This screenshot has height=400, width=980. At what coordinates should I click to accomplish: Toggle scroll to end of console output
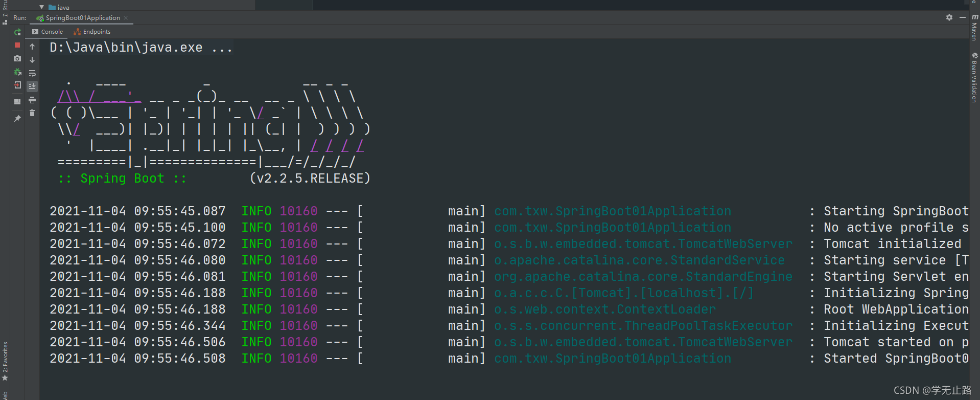click(32, 86)
